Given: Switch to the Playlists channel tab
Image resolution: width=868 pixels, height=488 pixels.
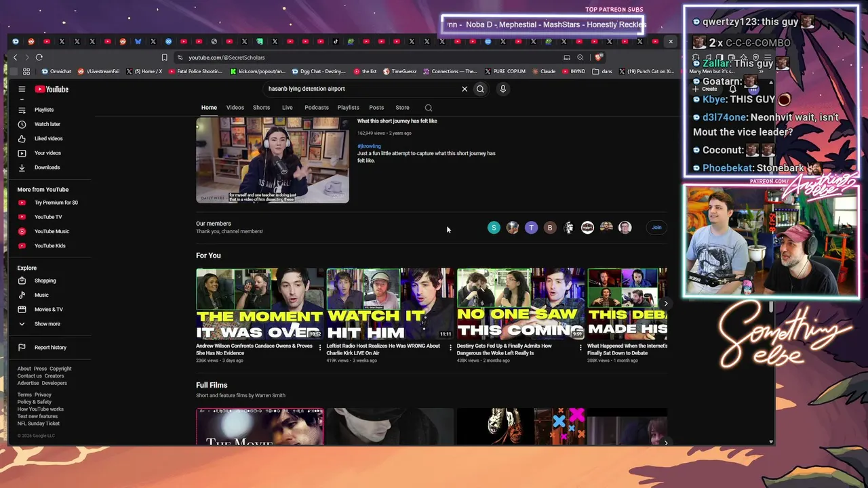Looking at the screenshot, I should click(349, 108).
